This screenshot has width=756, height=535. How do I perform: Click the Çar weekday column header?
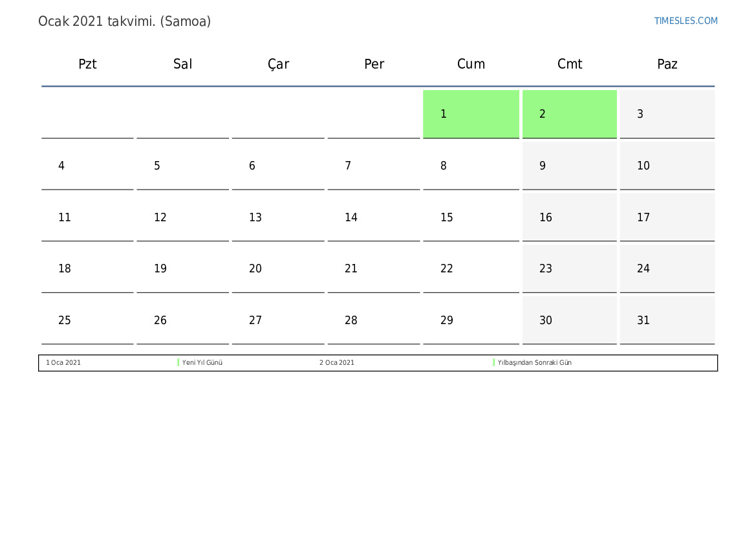[x=279, y=64]
